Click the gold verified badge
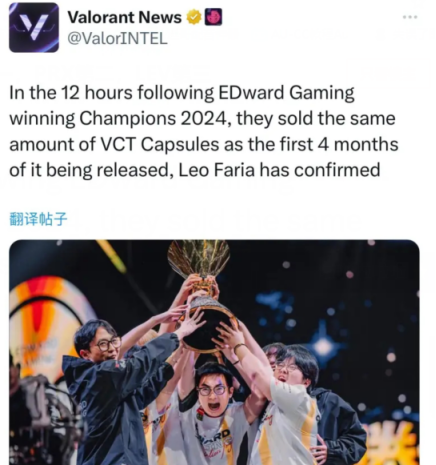 tap(194, 17)
